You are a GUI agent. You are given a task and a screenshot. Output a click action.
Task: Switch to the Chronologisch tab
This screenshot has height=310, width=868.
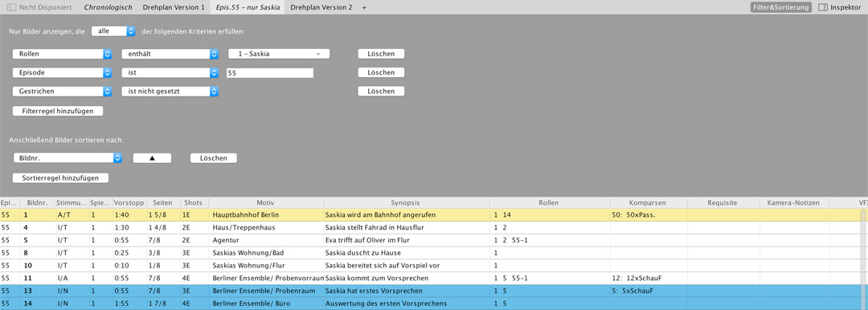[108, 8]
